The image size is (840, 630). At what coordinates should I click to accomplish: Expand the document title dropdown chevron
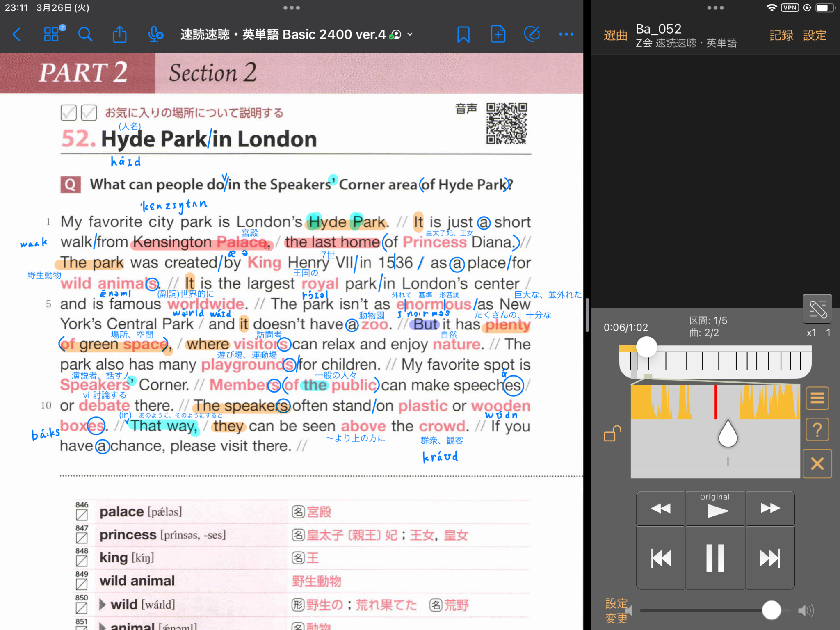coord(410,35)
